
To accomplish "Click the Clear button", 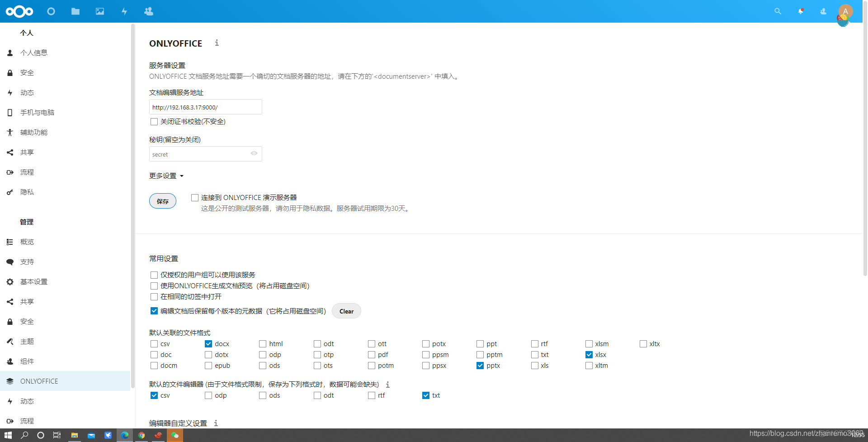I will pos(346,311).
